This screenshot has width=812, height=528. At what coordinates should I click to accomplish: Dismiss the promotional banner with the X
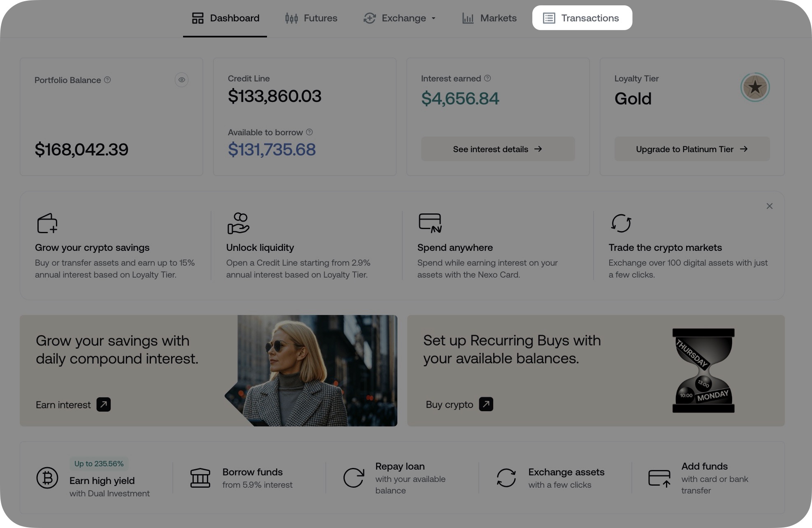769,206
